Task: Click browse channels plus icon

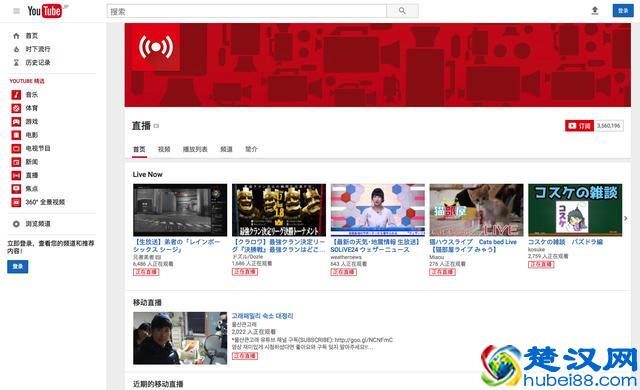Action: (x=16, y=224)
